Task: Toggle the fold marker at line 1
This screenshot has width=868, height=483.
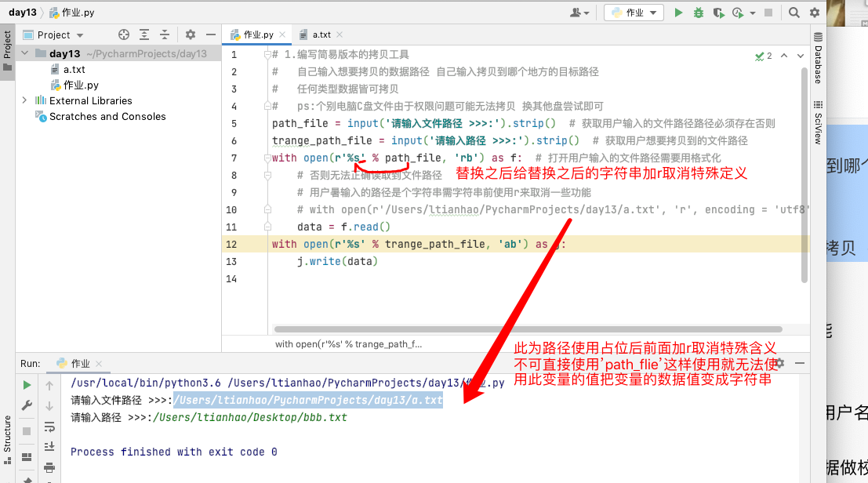Action: pyautogui.click(x=268, y=54)
